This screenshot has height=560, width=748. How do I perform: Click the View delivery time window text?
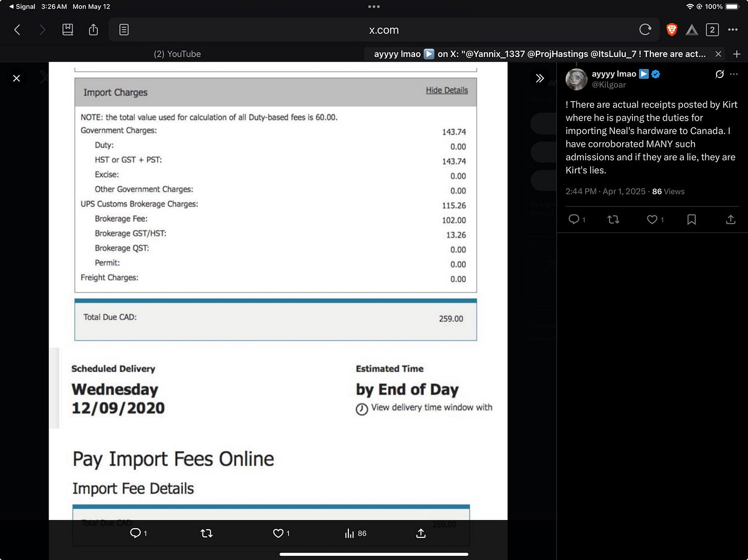[432, 408]
